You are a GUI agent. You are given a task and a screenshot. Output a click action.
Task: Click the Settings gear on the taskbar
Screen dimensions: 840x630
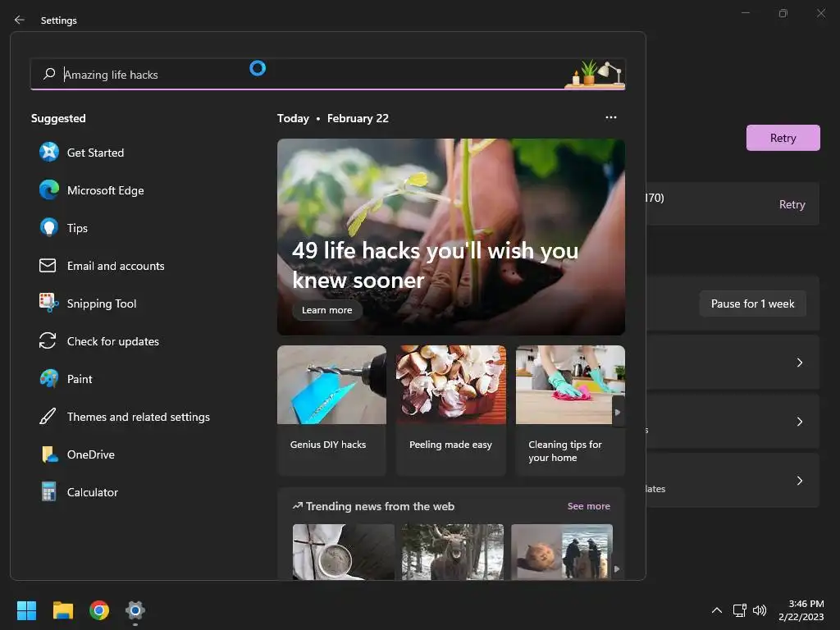pos(135,610)
